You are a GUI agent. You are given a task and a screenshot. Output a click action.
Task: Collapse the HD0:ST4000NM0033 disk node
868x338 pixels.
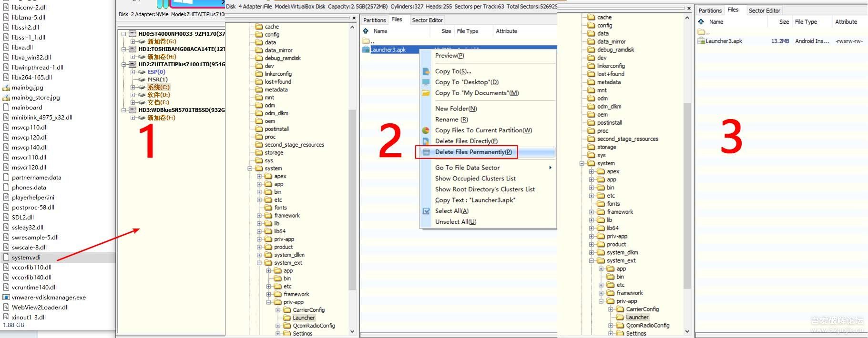coord(124,34)
